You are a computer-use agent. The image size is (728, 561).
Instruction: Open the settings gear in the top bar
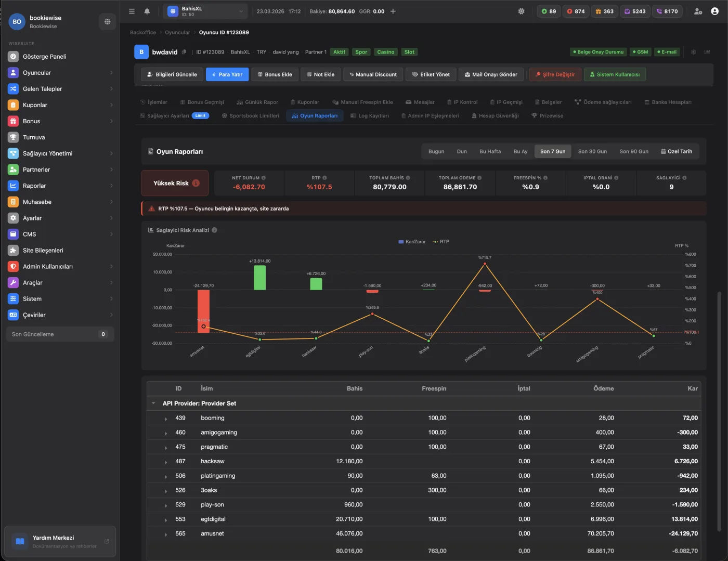pyautogui.click(x=521, y=11)
